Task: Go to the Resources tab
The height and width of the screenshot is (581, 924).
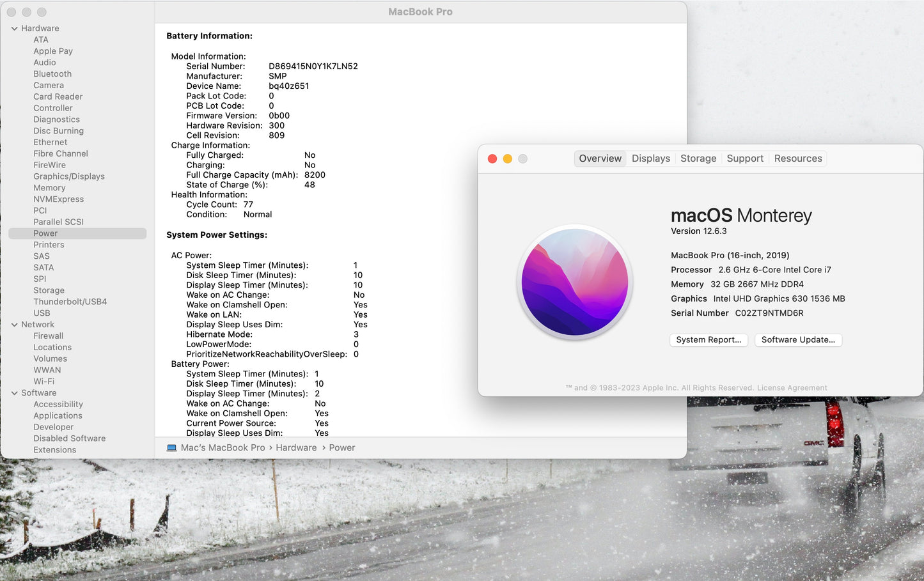Action: tap(797, 159)
